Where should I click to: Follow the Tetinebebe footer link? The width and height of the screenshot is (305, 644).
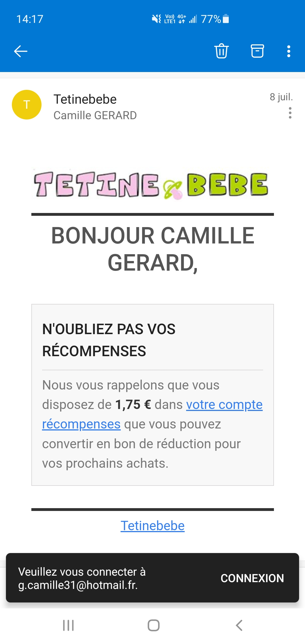coord(152,526)
